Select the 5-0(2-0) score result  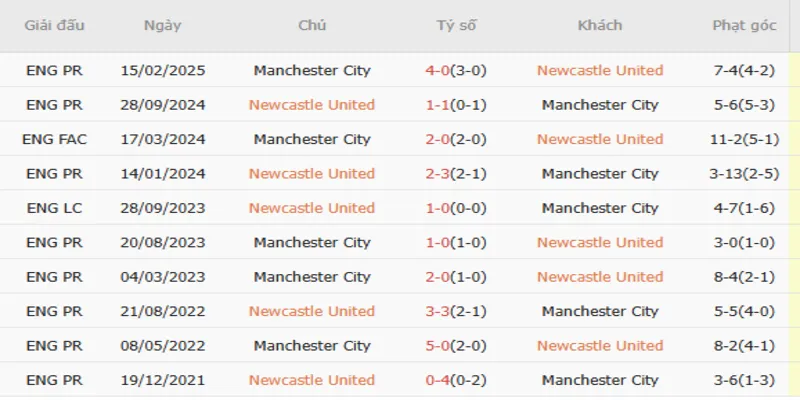click(456, 346)
